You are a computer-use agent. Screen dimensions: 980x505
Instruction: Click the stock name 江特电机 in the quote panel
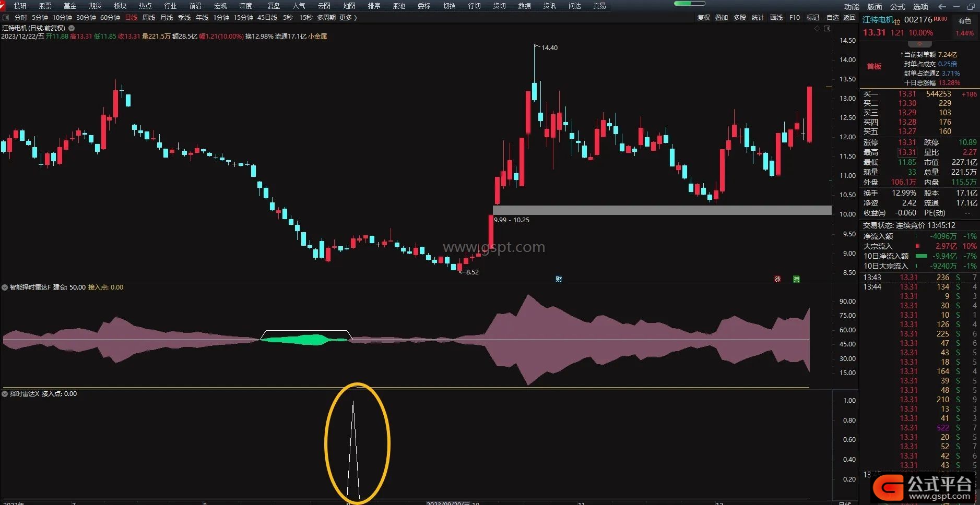878,20
